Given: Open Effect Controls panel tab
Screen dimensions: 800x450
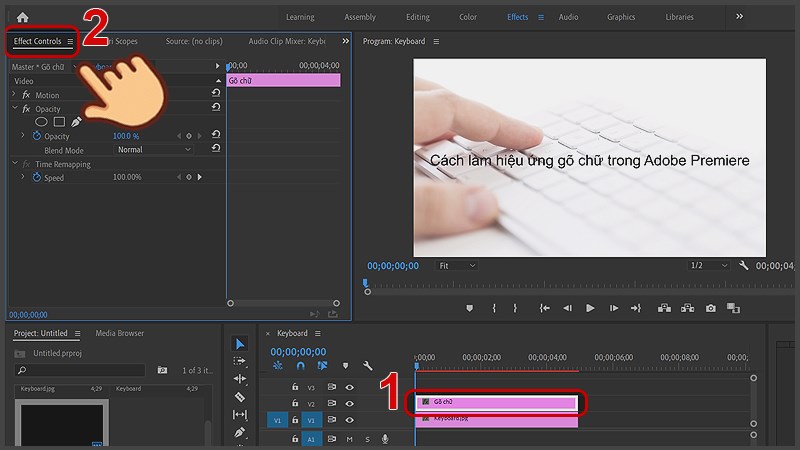Looking at the screenshot, I should click(x=37, y=41).
